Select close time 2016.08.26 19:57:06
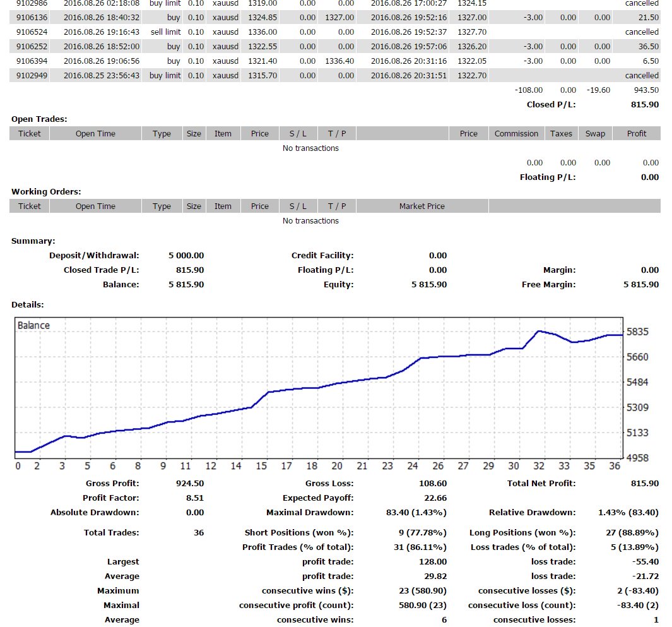Viewport: 672px width, 627px height. 408,47
